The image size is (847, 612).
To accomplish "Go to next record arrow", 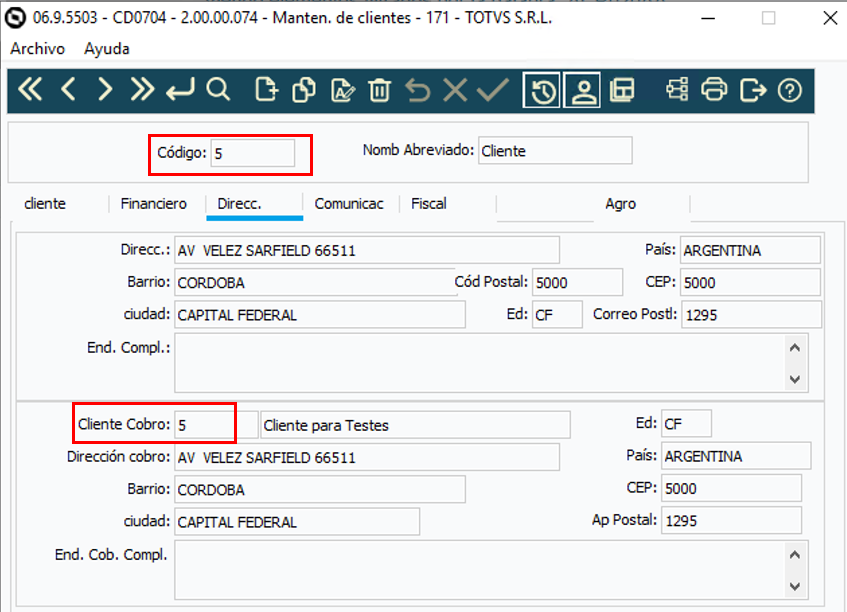I will (x=105, y=90).
